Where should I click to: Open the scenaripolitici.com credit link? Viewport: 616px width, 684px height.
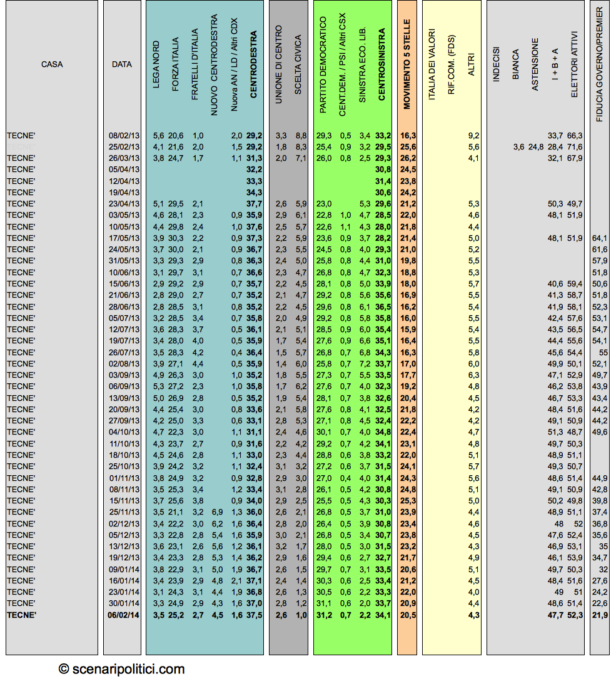pos(122,669)
